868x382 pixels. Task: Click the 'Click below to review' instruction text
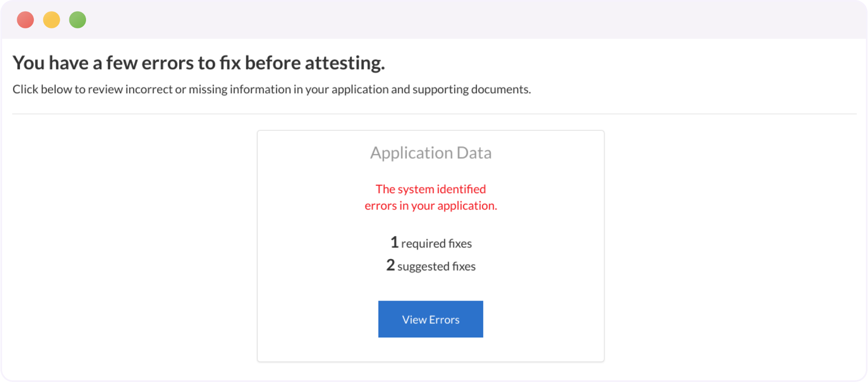click(271, 89)
